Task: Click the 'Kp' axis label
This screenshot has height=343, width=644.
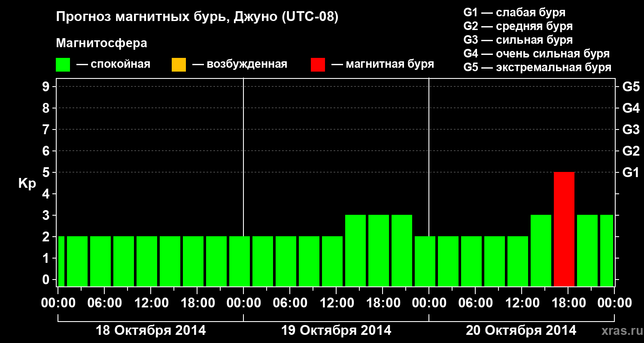Action: pos(27,184)
